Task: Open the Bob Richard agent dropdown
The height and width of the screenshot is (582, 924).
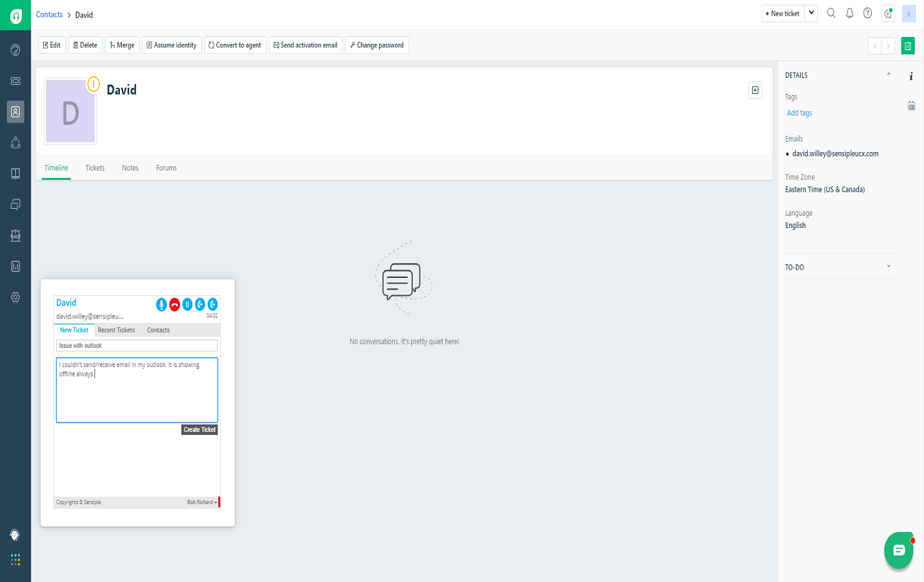Action: (202, 502)
